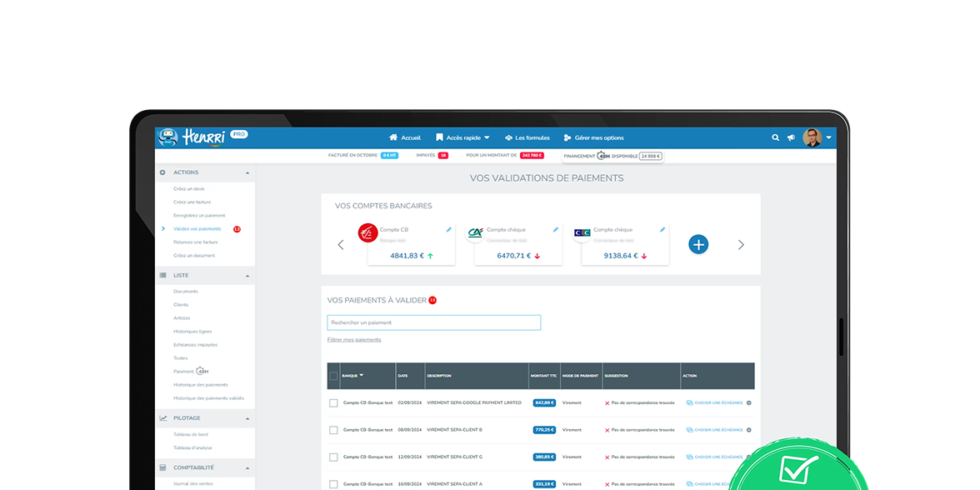Open the Documents list
This screenshot has width=980, height=490.
tap(186, 292)
